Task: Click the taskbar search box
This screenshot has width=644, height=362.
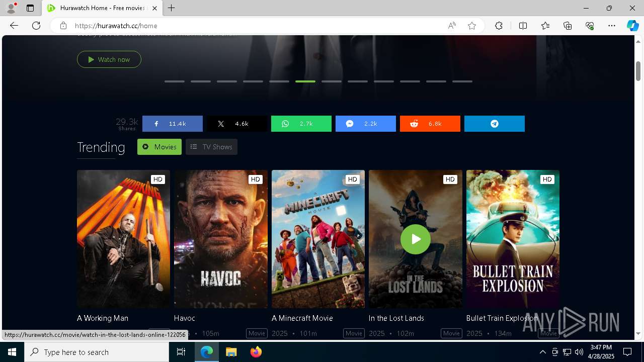Action: point(97,352)
